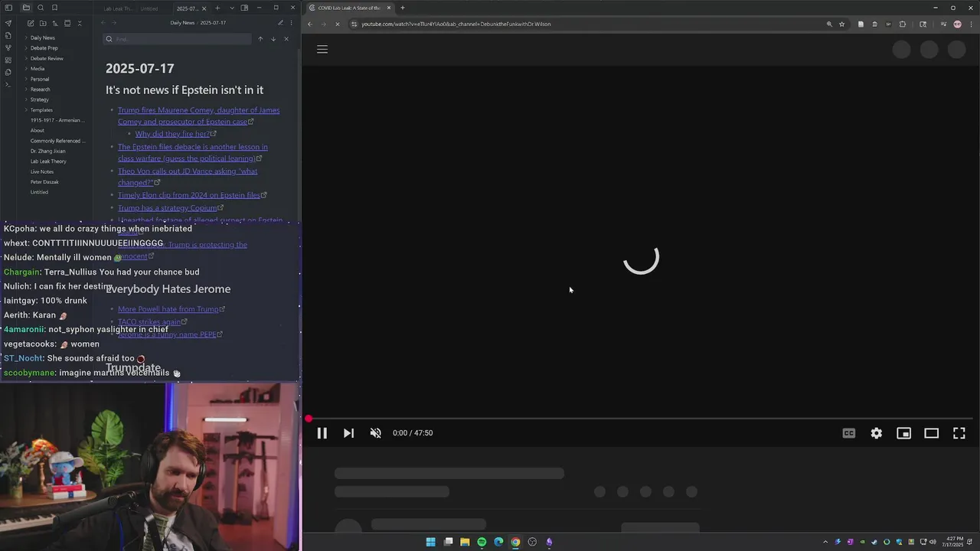Stop loading the browser page
Image resolution: width=980 pixels, height=551 pixels.
click(338, 24)
